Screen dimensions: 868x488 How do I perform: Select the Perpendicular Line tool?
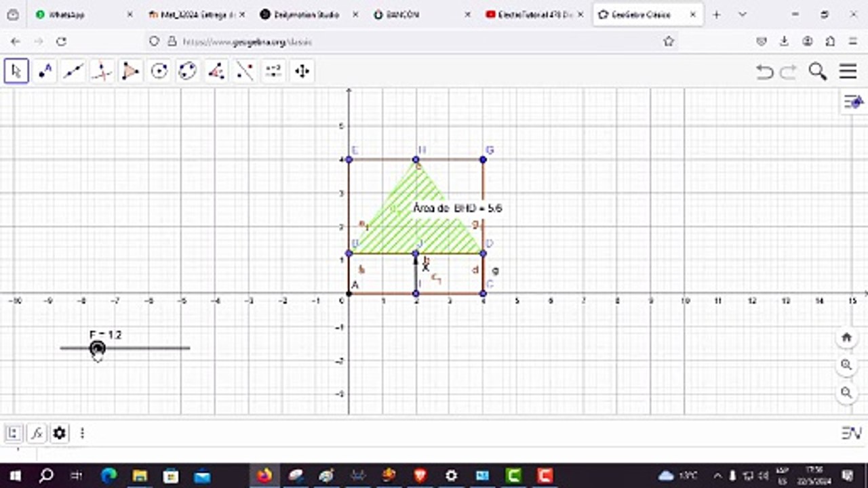[102, 71]
